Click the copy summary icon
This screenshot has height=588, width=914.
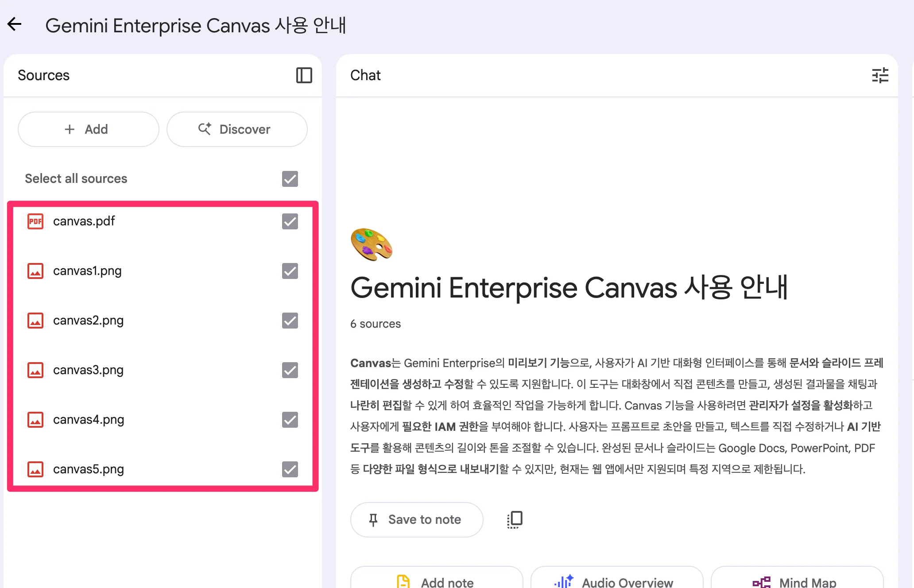pyautogui.click(x=515, y=519)
